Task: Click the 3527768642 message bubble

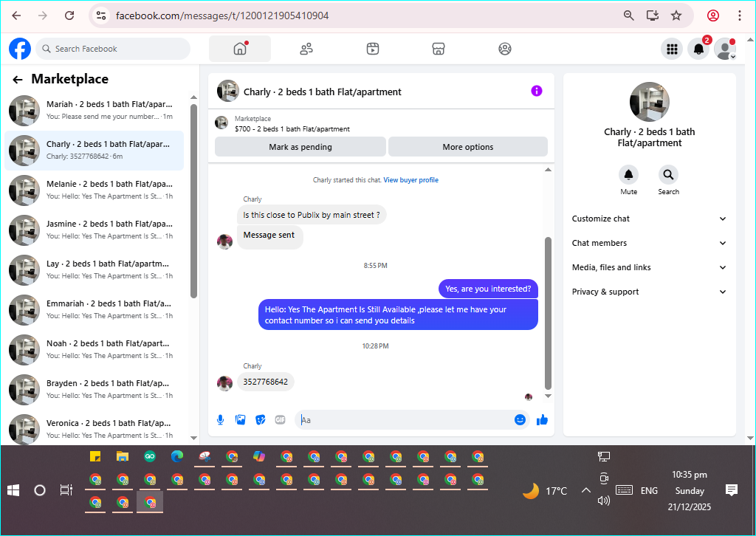Action: coord(266,382)
